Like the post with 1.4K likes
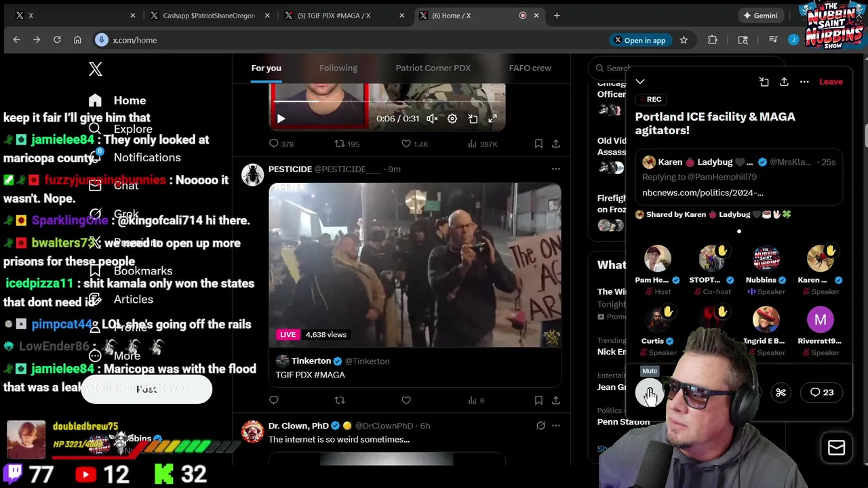The width and height of the screenshot is (868, 488). click(x=414, y=144)
